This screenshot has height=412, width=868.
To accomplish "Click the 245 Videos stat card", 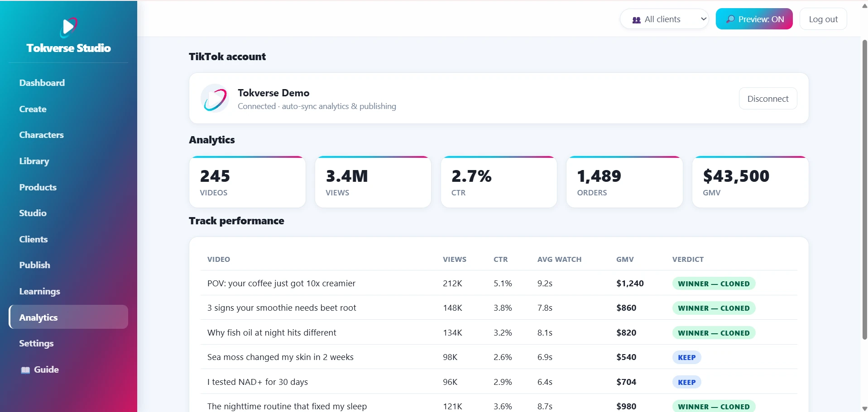I will pos(247,182).
